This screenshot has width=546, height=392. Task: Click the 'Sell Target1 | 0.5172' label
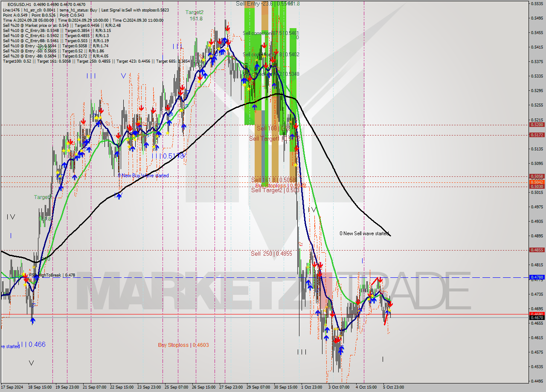tap(275, 139)
